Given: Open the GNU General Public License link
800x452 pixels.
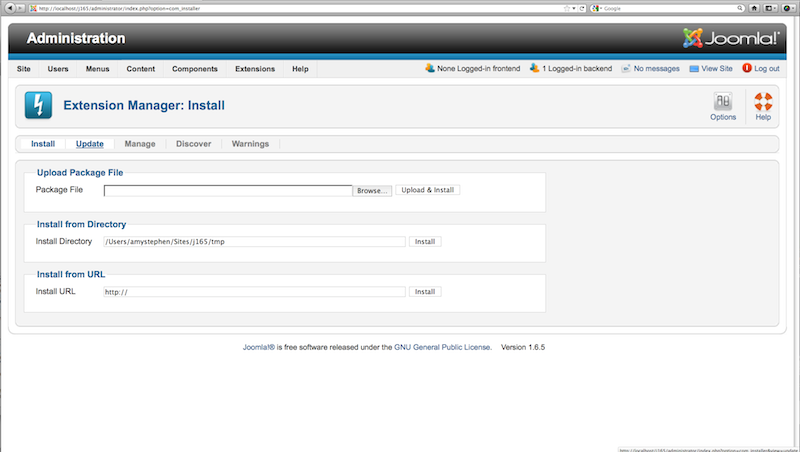Looking at the screenshot, I should 442,347.
